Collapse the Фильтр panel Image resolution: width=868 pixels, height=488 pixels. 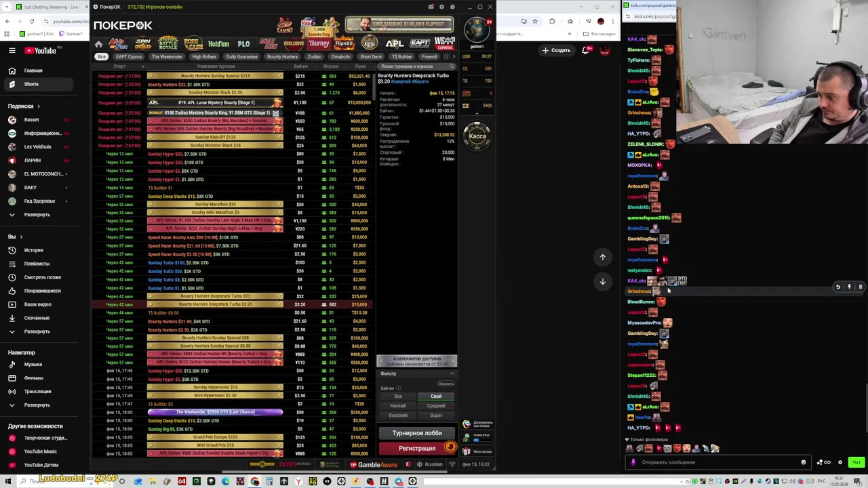click(x=452, y=373)
